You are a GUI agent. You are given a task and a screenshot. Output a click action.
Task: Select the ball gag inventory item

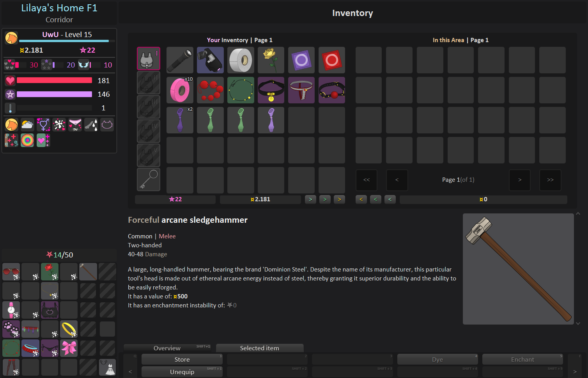tap(332, 90)
